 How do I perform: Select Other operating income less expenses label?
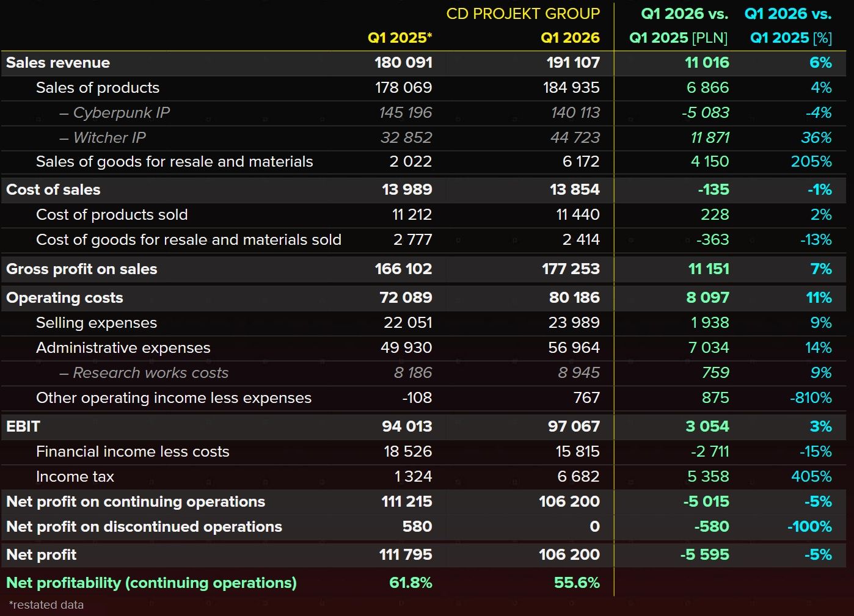174,398
